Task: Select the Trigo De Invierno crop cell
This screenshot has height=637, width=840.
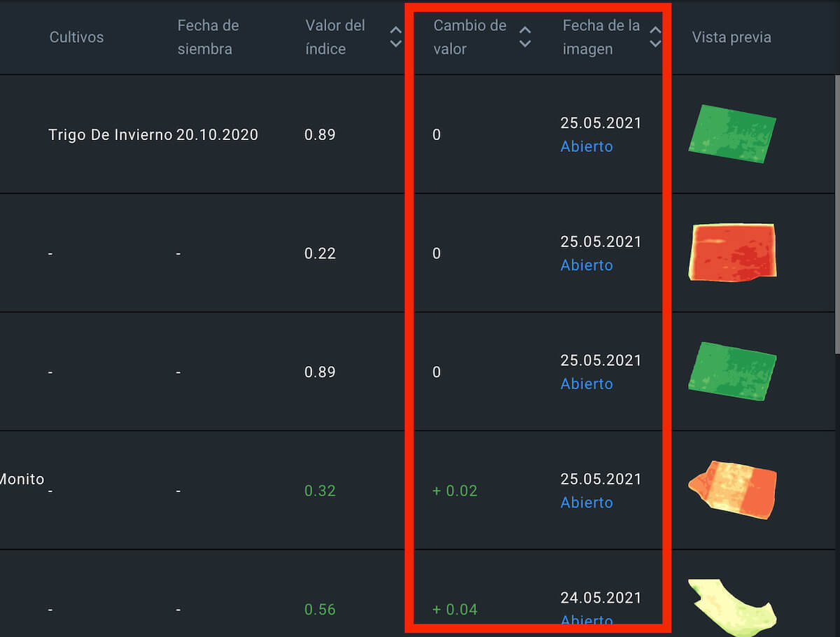Action: coord(110,134)
